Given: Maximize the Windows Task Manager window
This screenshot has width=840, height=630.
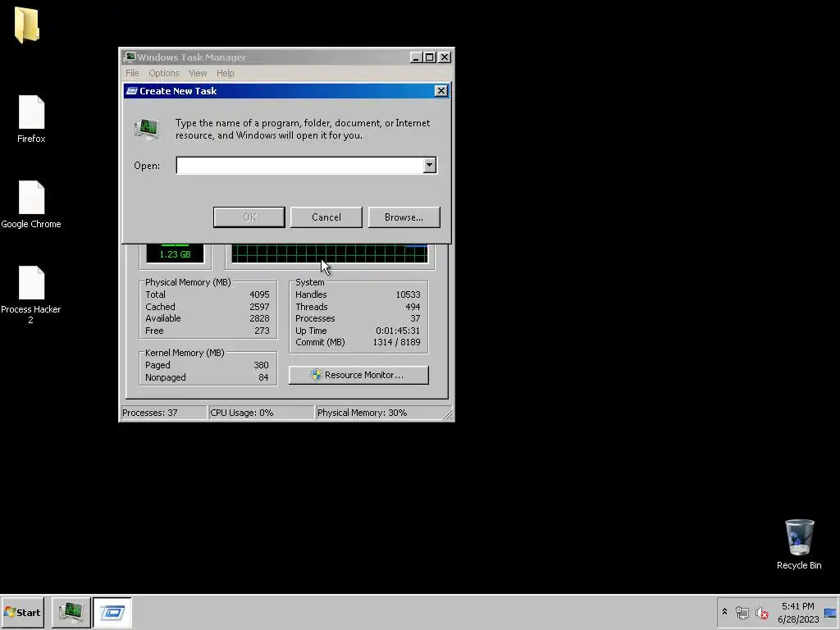Looking at the screenshot, I should pyautogui.click(x=430, y=57).
